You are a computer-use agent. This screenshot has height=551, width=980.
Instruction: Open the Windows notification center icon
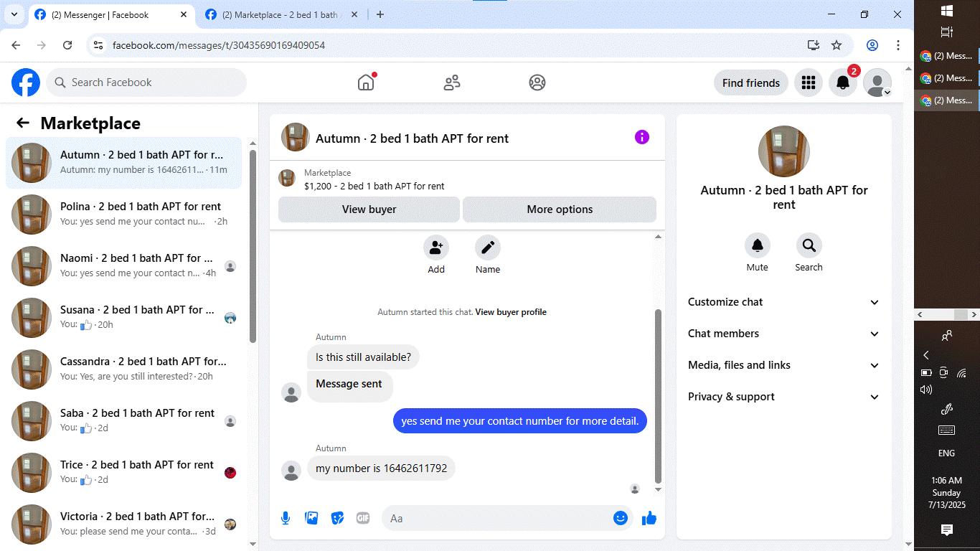tap(946, 529)
